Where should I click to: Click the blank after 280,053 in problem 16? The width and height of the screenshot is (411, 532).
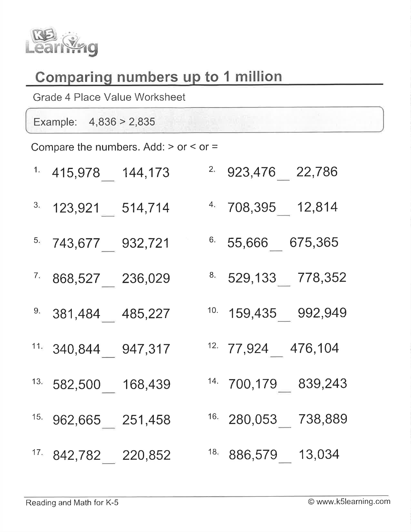click(x=285, y=427)
